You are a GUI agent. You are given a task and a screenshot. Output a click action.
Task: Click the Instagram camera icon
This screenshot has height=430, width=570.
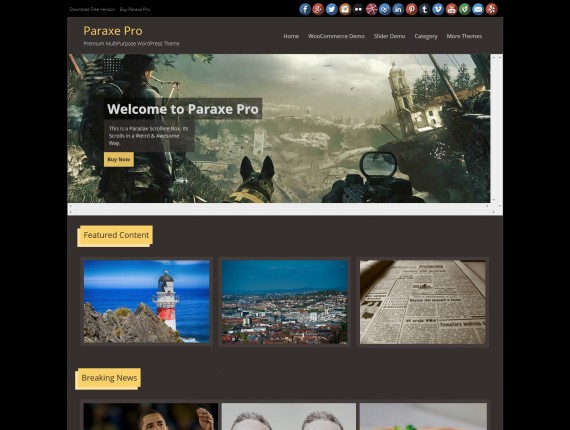(345, 9)
